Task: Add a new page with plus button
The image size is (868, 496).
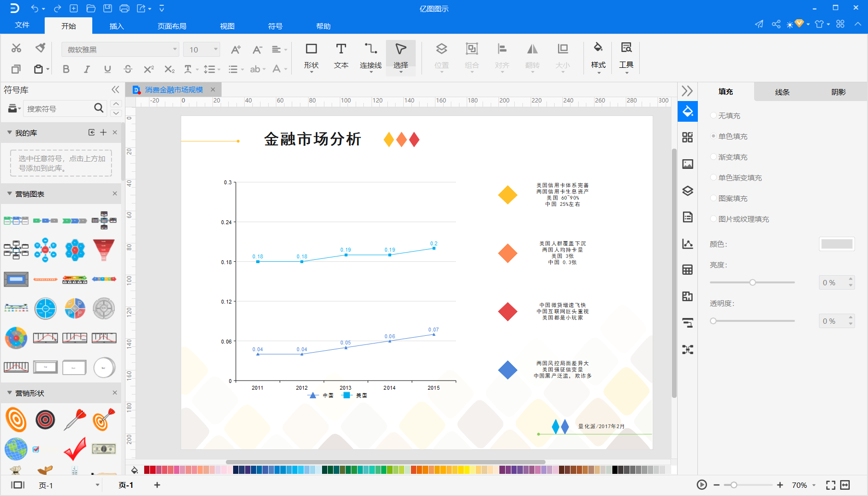Action: (x=157, y=485)
